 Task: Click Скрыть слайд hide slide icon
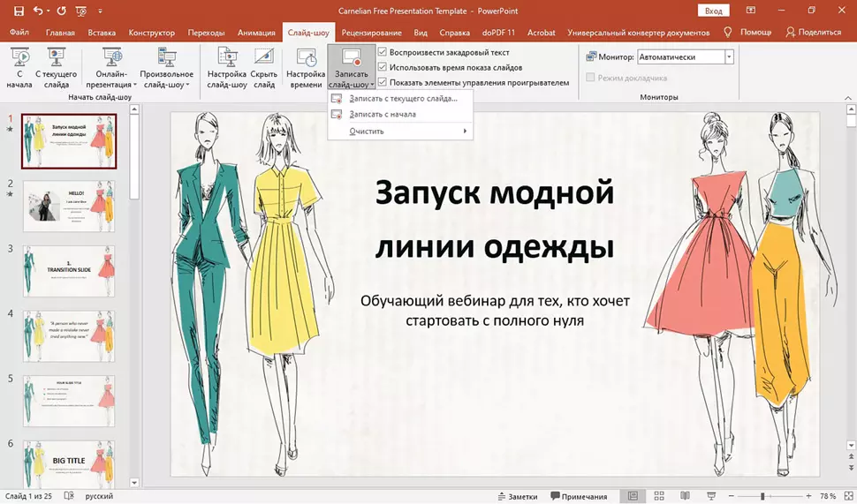(264, 67)
